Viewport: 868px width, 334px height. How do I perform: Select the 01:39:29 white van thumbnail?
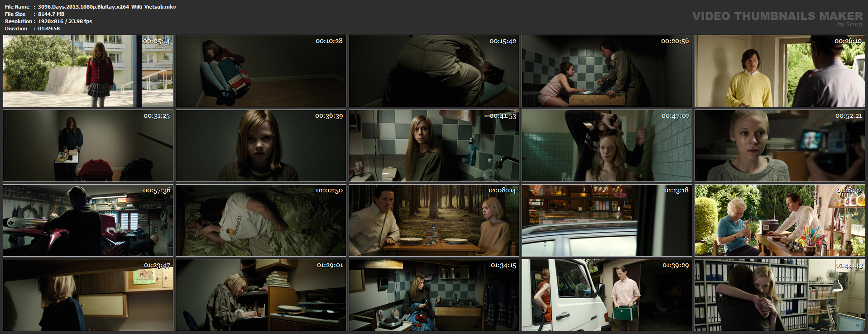[607, 295]
